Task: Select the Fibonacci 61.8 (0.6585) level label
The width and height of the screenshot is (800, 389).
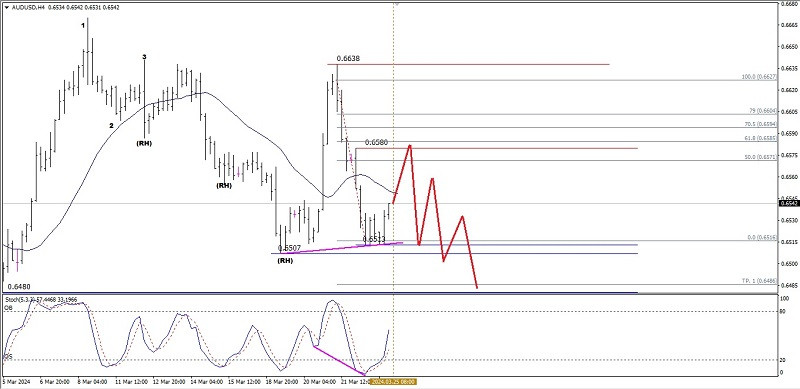Action: 760,138
